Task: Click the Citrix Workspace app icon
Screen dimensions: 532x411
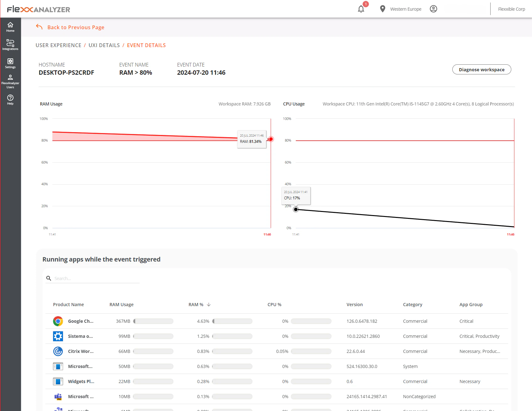Action: [58, 351]
